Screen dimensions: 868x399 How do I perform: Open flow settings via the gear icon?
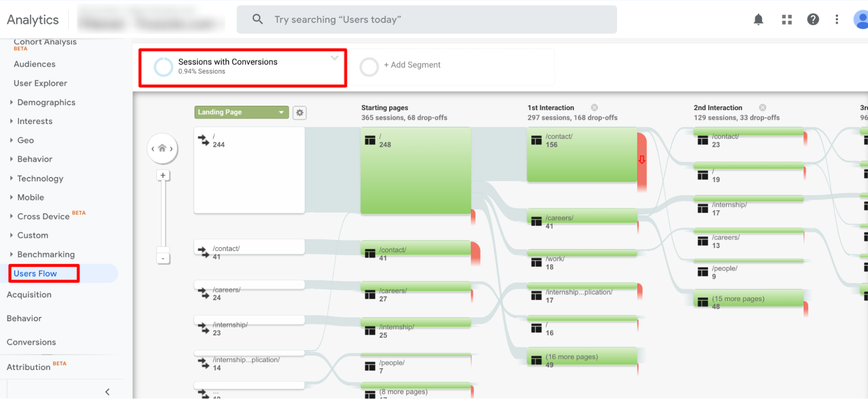[300, 112]
